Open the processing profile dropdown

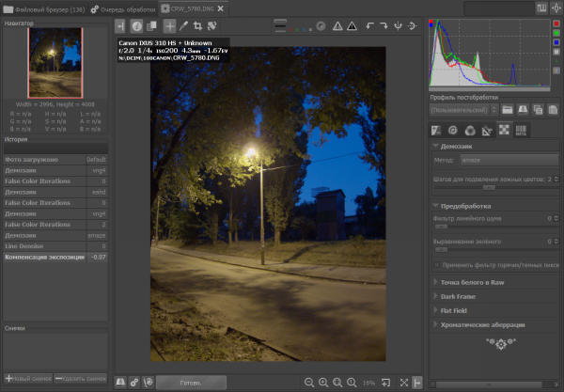point(463,110)
